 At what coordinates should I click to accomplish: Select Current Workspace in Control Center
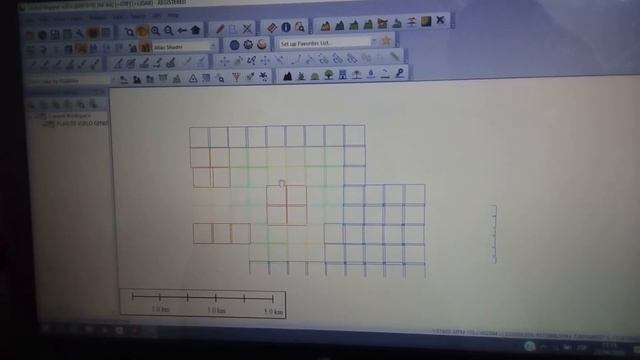coord(69,116)
